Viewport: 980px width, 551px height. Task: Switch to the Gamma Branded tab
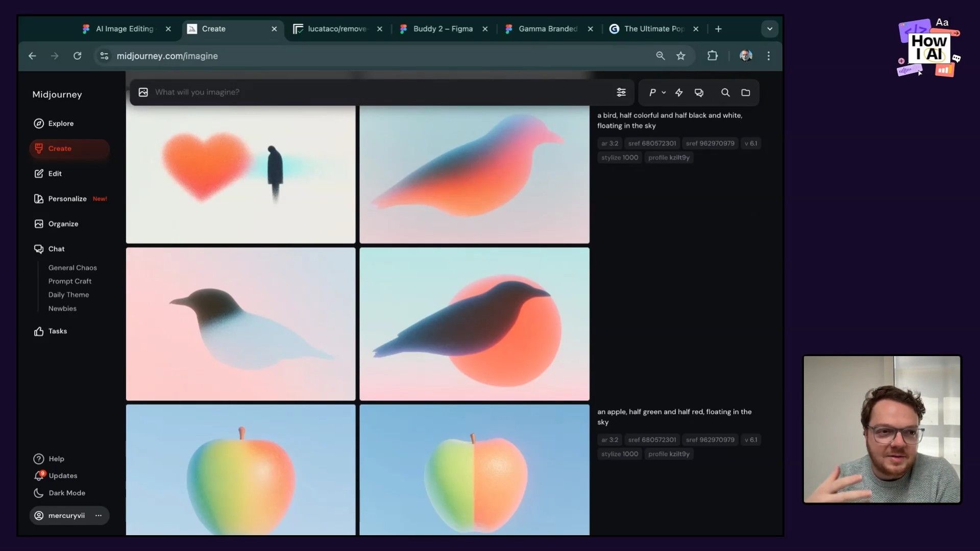click(x=548, y=29)
